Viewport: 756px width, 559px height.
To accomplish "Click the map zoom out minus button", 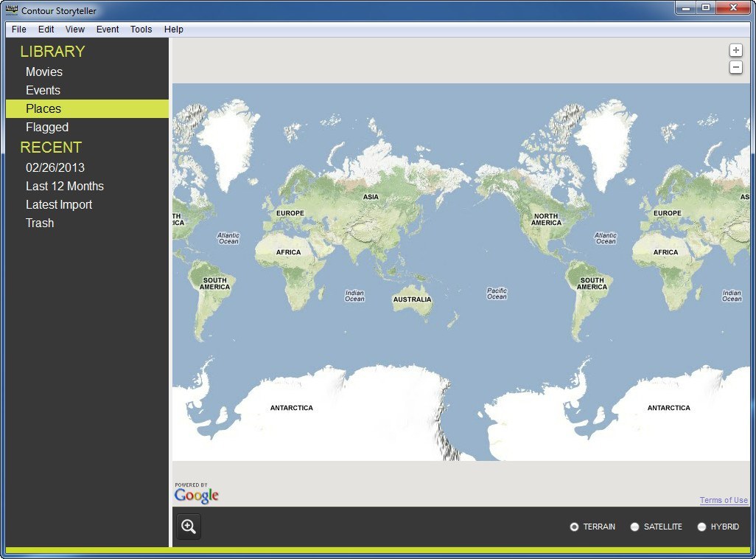I will 735,68.
